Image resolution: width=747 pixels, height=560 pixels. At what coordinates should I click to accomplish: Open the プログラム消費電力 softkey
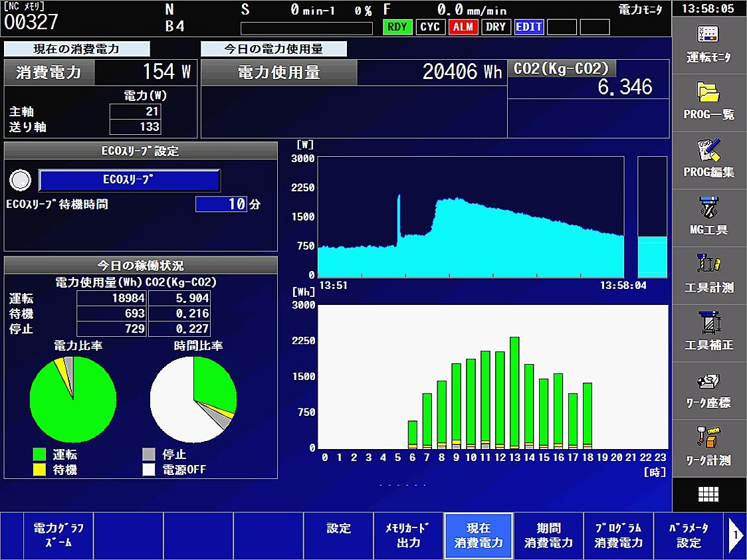(x=618, y=535)
